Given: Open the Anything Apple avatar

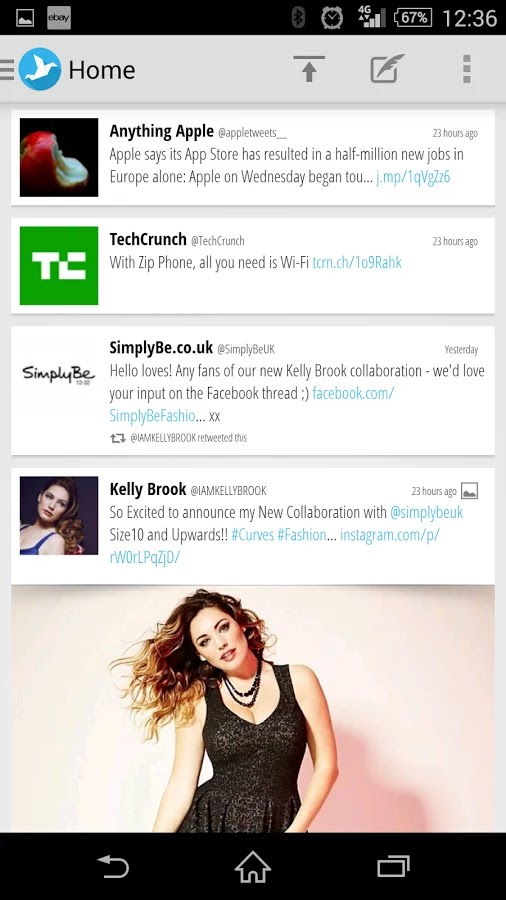Looking at the screenshot, I should click(x=59, y=157).
